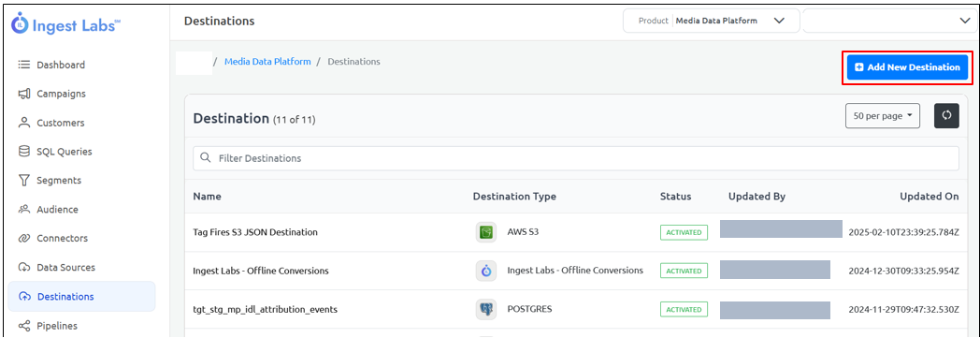Screen dimensions: 980x338
Task: Change the 50 per page dropdown
Action: tap(883, 116)
